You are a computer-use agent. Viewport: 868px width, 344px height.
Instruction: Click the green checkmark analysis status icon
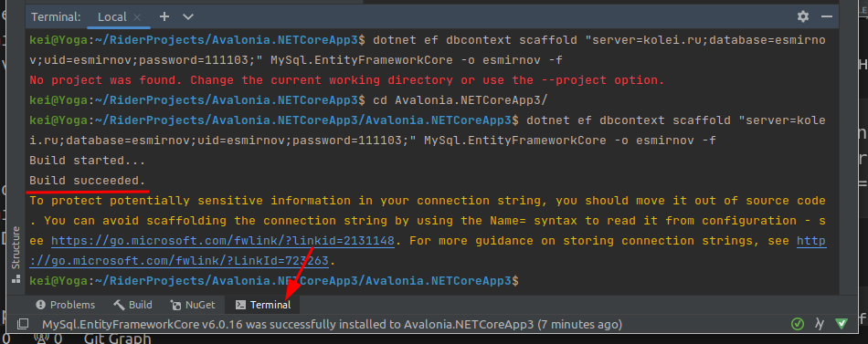pyautogui.click(x=797, y=324)
